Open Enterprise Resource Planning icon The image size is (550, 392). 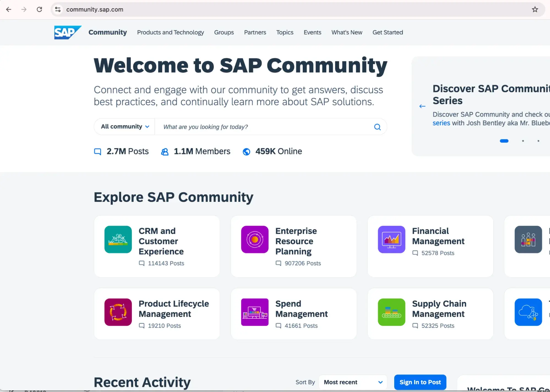click(255, 239)
